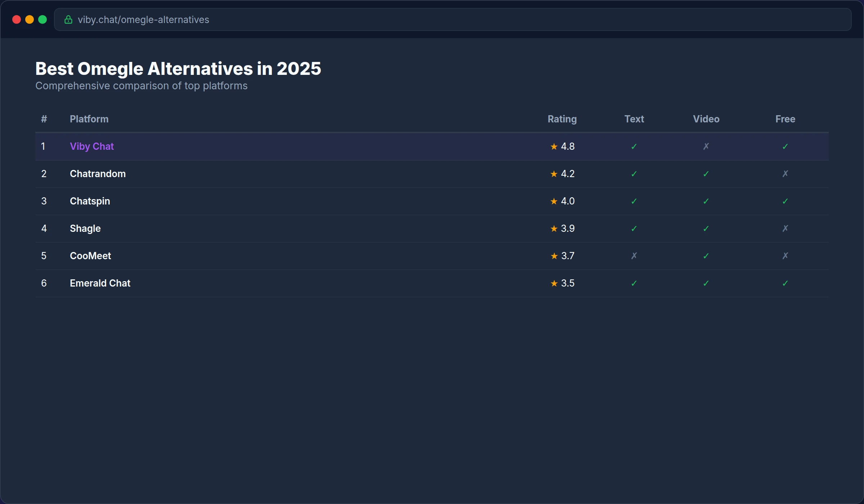The height and width of the screenshot is (504, 864).
Task: Click the Free column header
Action: (785, 119)
